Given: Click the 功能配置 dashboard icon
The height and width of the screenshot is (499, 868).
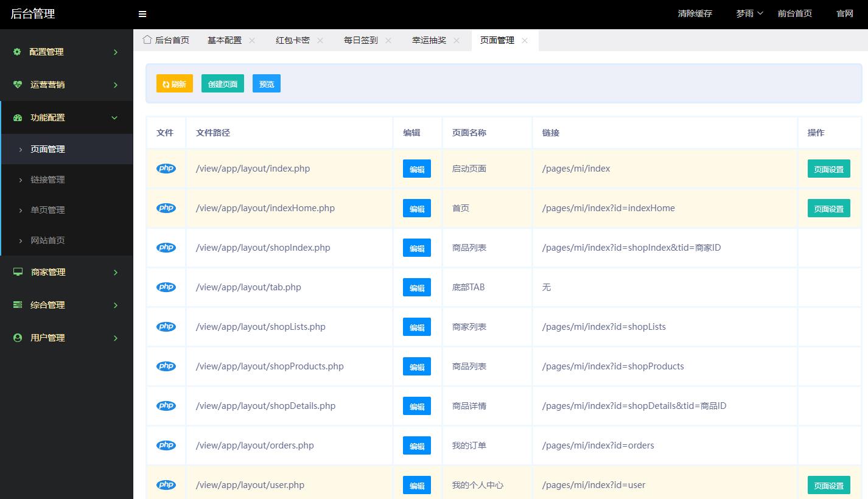Looking at the screenshot, I should pyautogui.click(x=18, y=117).
